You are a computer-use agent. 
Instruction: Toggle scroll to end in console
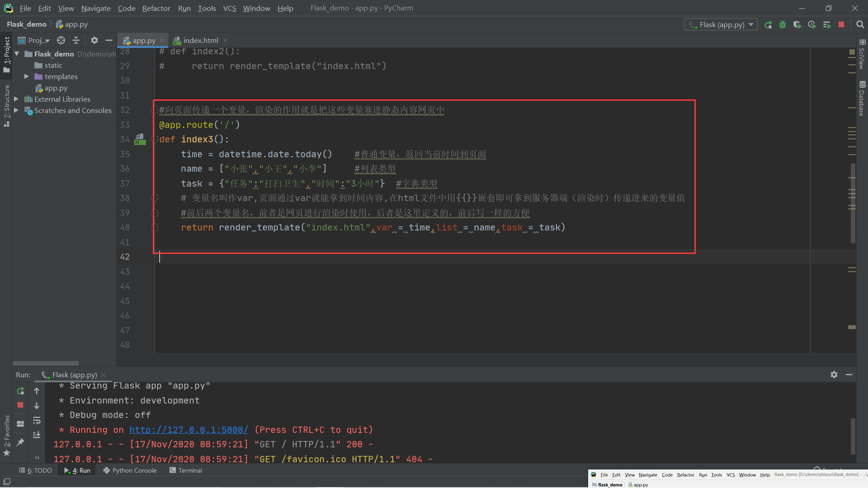pos(37,435)
